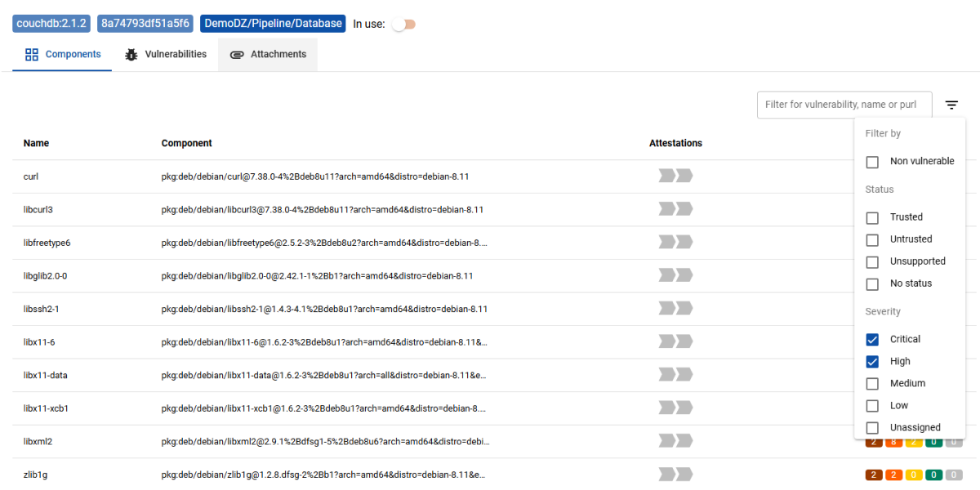Check the Unassigned severity filter
The width and height of the screenshot is (980, 490).
pyautogui.click(x=872, y=428)
